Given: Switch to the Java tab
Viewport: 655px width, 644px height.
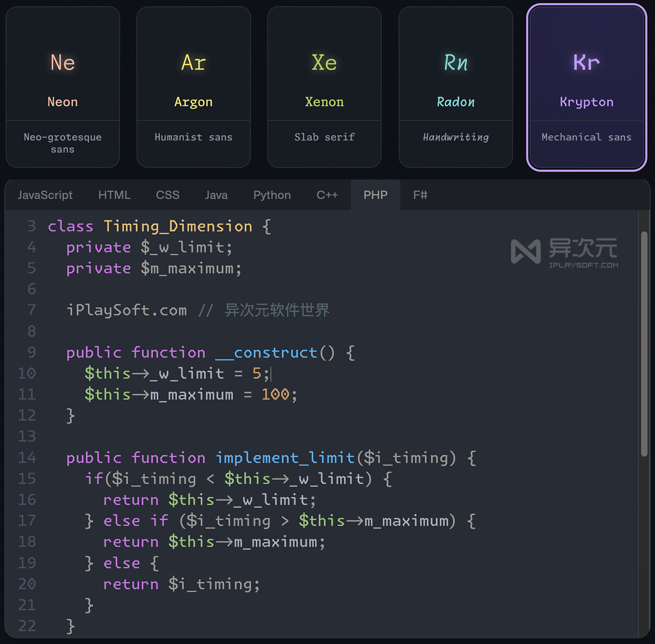Looking at the screenshot, I should tap(216, 195).
